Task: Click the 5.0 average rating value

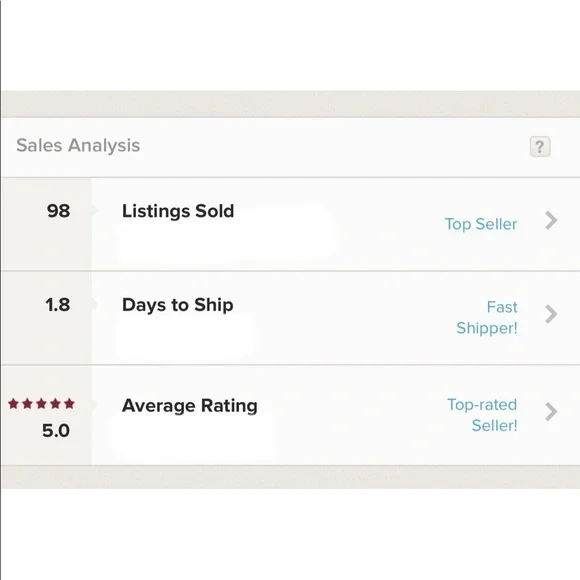Action: click(56, 431)
